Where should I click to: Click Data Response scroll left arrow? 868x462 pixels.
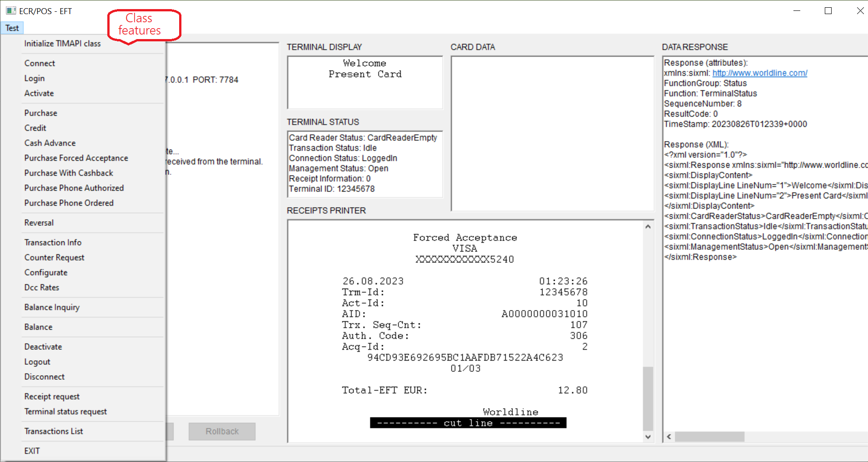tap(669, 437)
